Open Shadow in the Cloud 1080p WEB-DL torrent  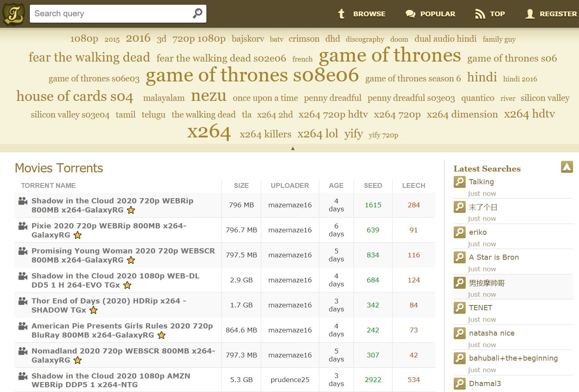pos(115,280)
